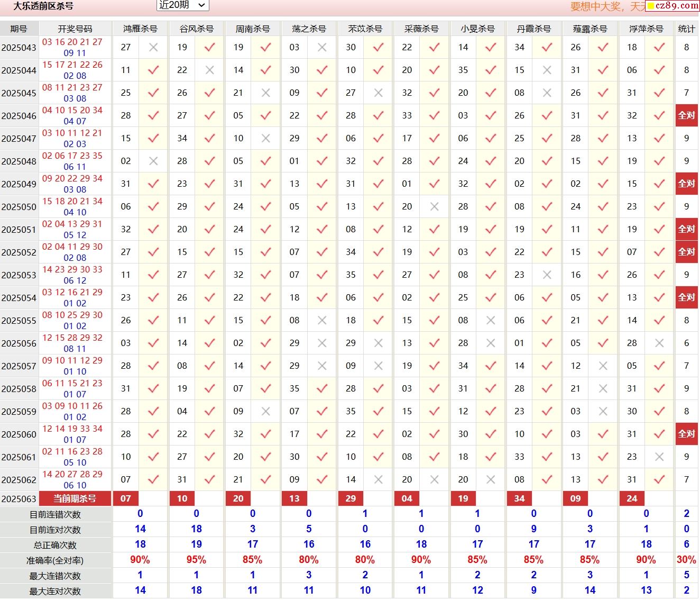Click the check mark for 周南杀号 in row 2025046

266,115
